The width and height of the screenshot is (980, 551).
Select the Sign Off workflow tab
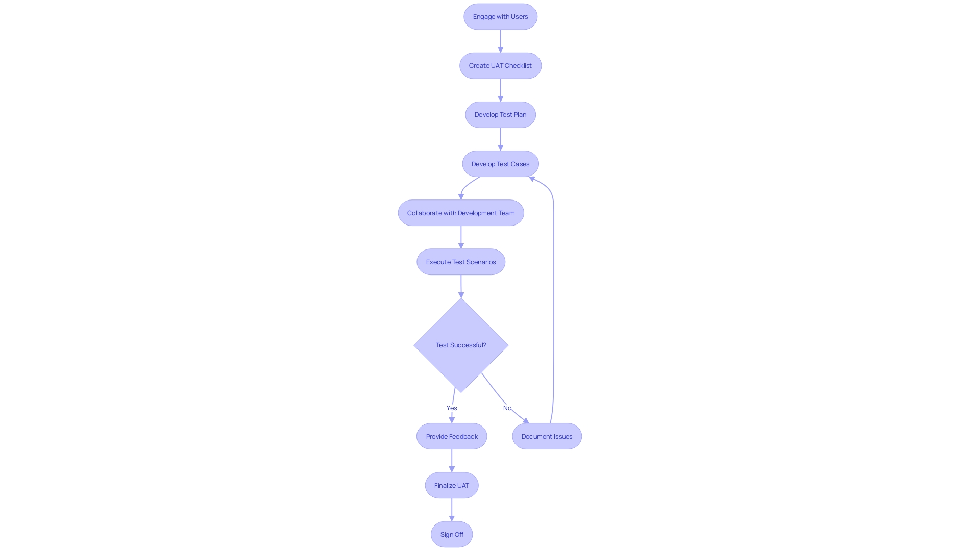[x=452, y=534]
